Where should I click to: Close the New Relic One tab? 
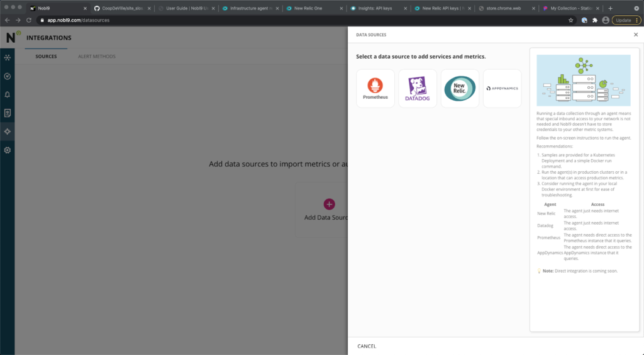[341, 8]
